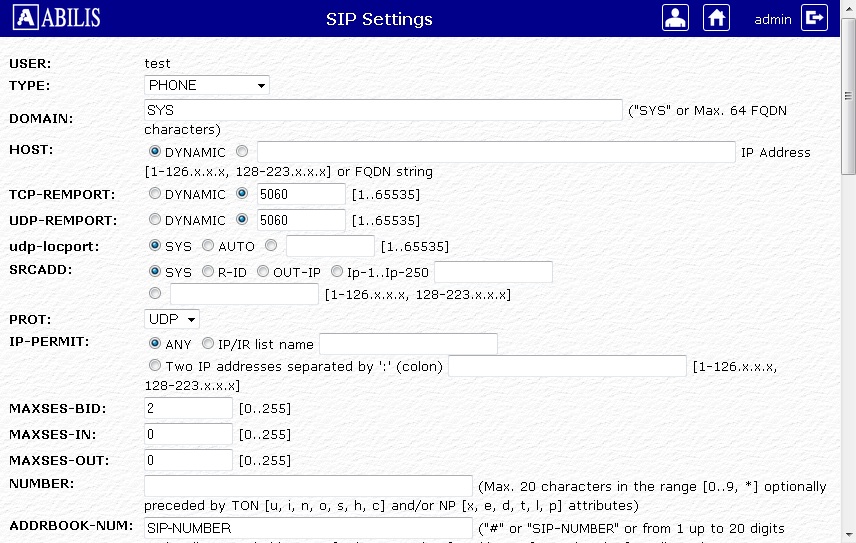The height and width of the screenshot is (543, 856).
Task: Open the user profile icon
Action: [676, 18]
